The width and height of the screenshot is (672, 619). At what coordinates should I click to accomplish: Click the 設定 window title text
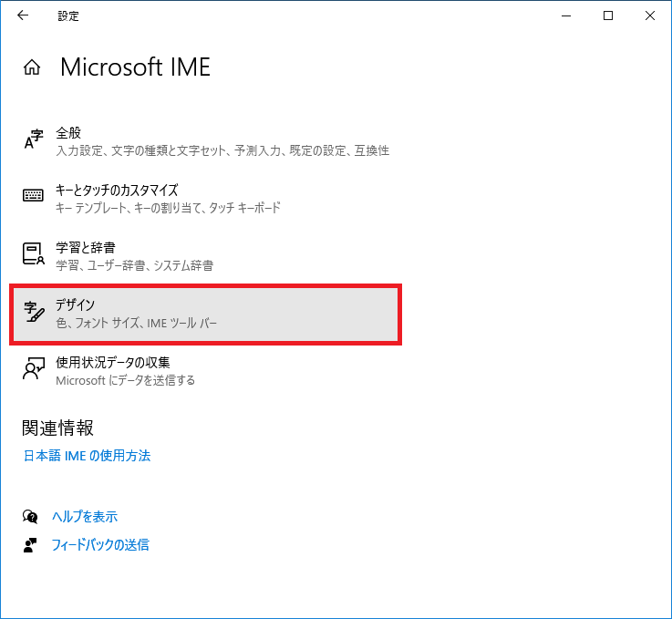point(68,15)
